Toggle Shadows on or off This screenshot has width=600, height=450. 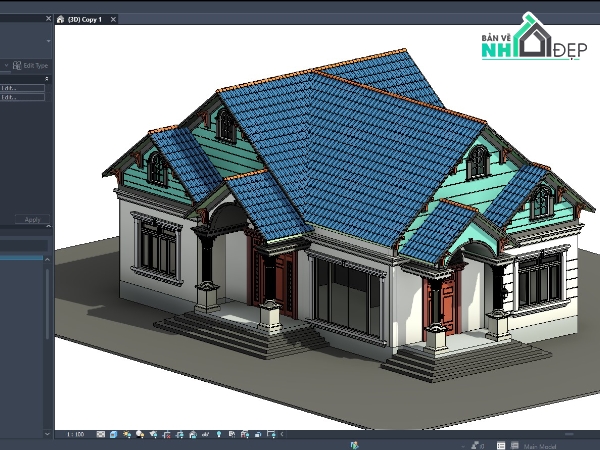(140, 434)
